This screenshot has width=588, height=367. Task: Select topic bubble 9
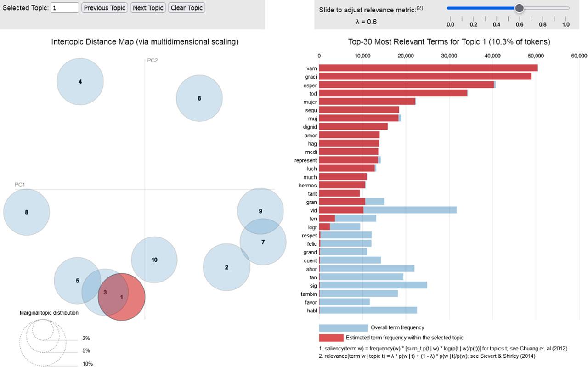tap(260, 211)
